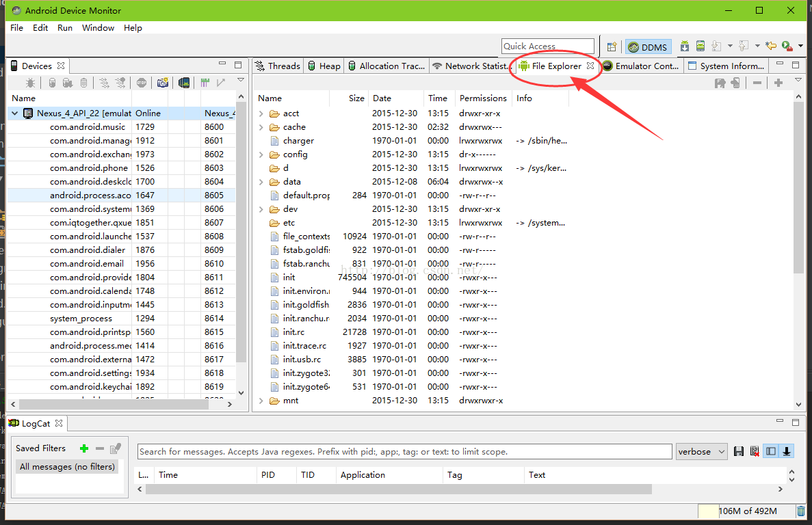Click the Push file onto device icon
The image size is (812, 525).
735,83
